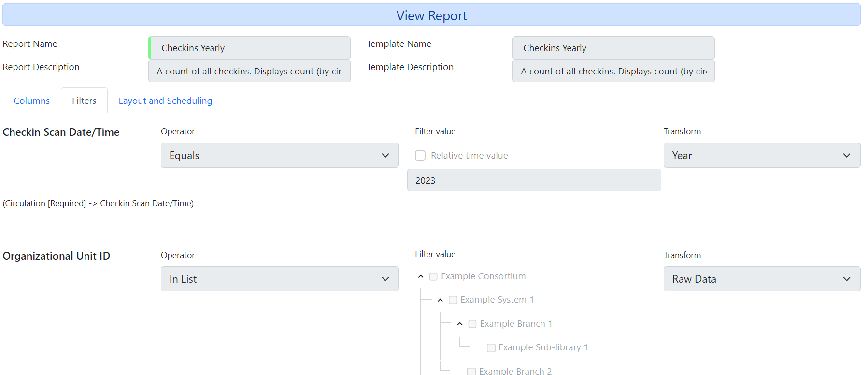
Task: Click the Template Description field
Action: 613,71
